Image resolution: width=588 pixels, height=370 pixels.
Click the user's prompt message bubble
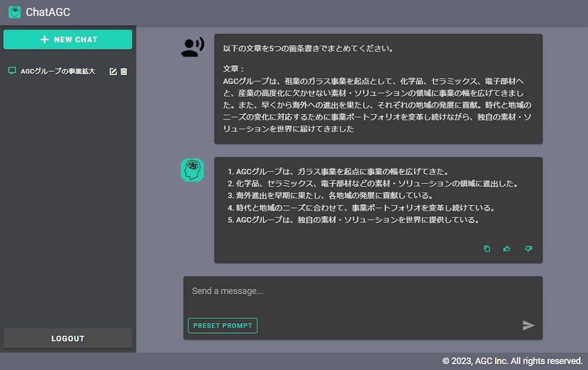click(x=378, y=89)
